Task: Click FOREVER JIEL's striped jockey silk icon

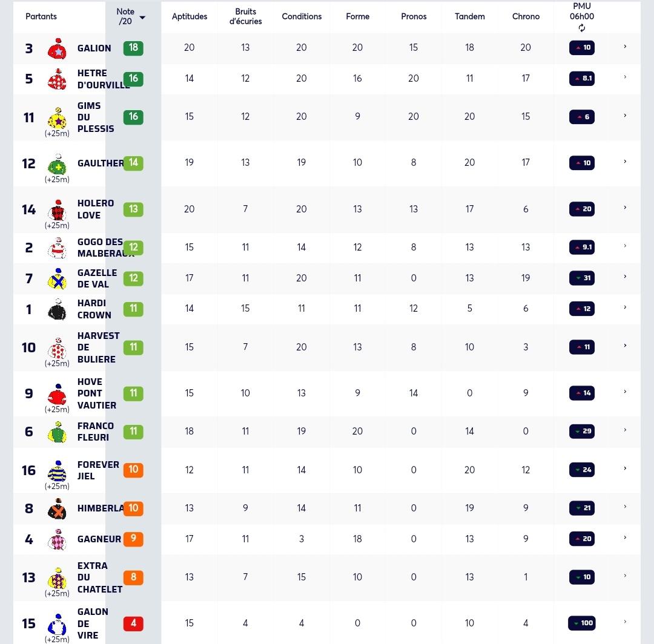Action: pos(58,470)
